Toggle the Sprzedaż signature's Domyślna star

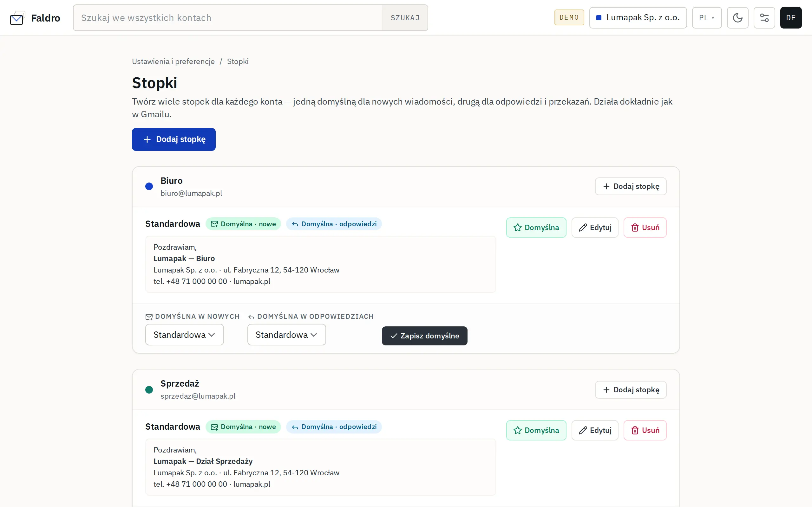click(536, 430)
